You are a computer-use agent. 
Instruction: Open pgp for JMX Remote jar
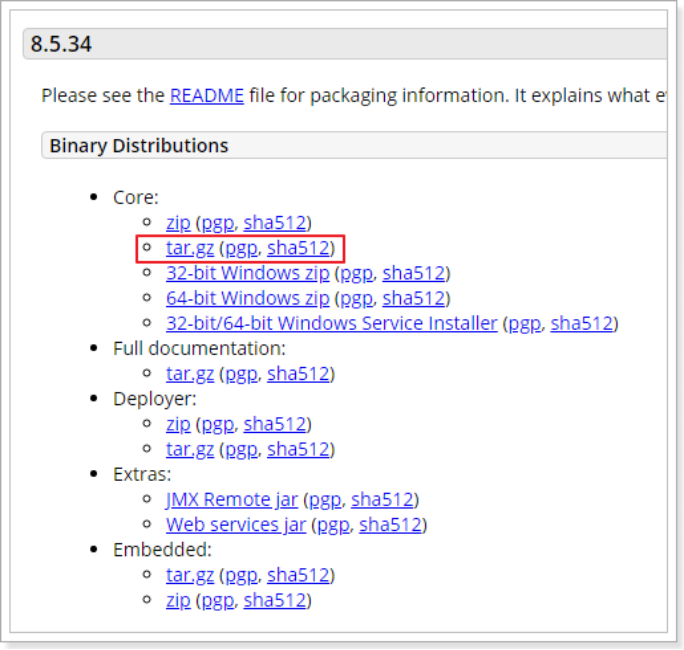coord(325,501)
